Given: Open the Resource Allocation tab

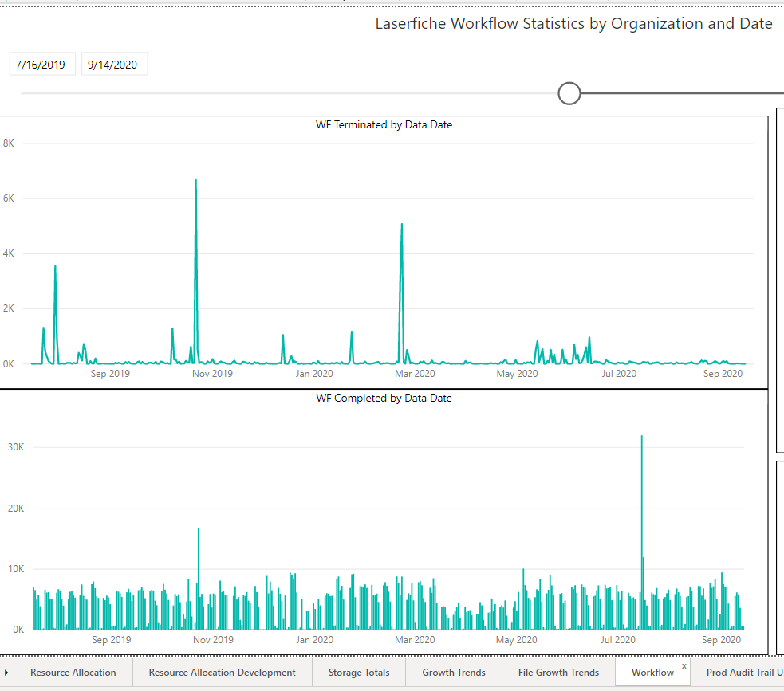Looking at the screenshot, I should click(x=73, y=673).
